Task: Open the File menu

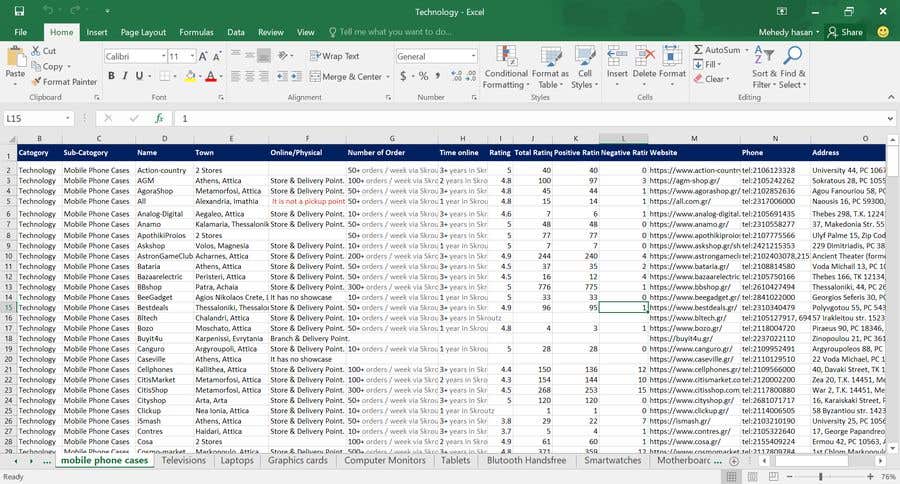Action: pos(20,32)
